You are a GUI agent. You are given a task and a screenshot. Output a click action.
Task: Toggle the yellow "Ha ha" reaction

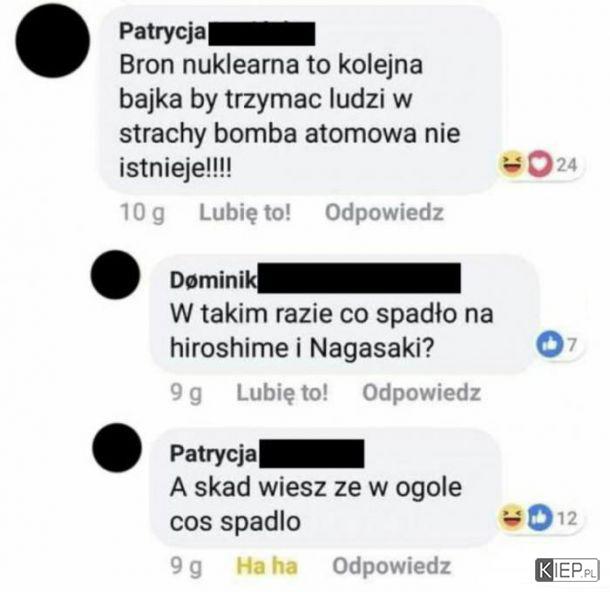click(267, 566)
